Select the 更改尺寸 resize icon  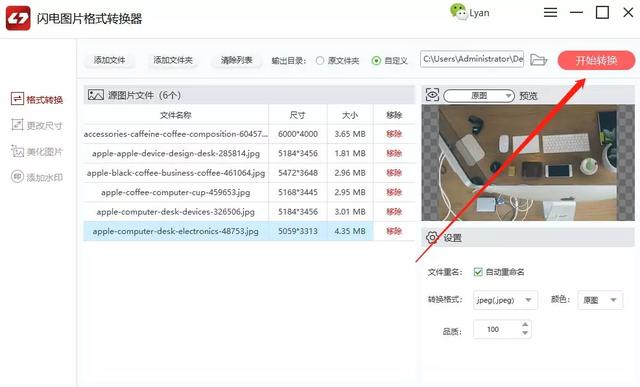pos(17,125)
